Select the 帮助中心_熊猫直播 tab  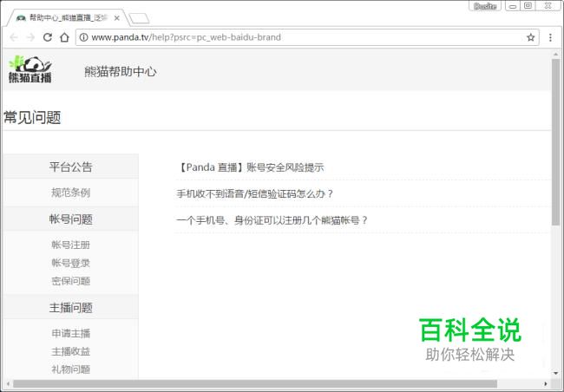tap(68, 18)
